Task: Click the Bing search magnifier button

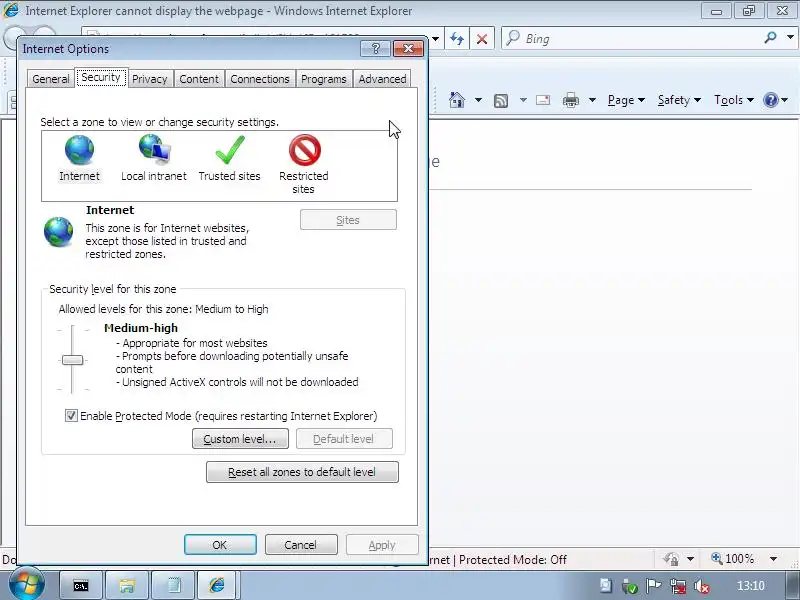Action: click(770, 37)
